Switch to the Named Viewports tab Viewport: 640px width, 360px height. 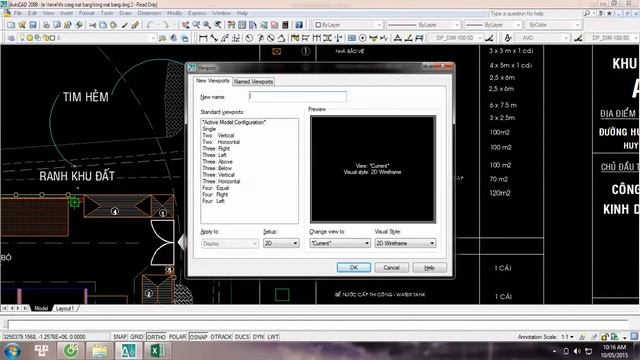coord(253,82)
